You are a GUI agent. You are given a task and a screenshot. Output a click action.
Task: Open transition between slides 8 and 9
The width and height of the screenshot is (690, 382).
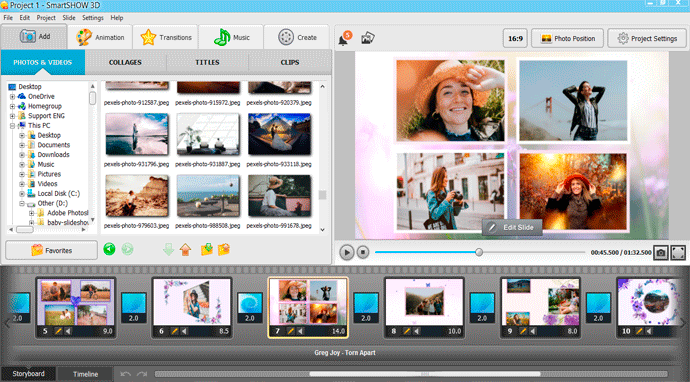tap(482, 308)
